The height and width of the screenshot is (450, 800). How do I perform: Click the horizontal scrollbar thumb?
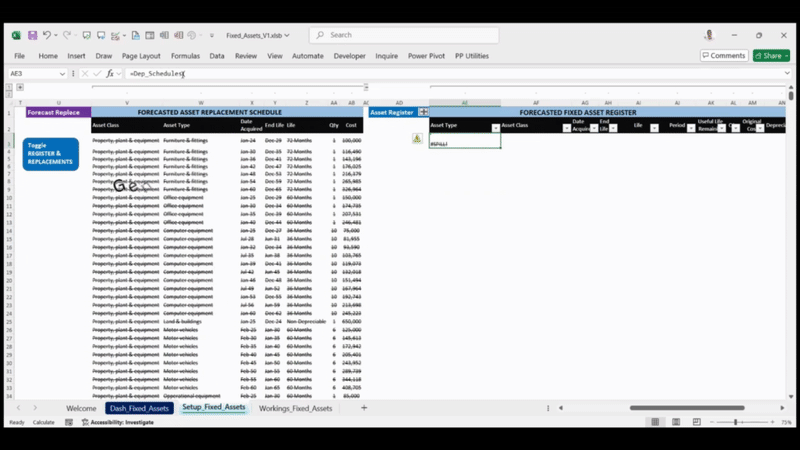coord(687,408)
